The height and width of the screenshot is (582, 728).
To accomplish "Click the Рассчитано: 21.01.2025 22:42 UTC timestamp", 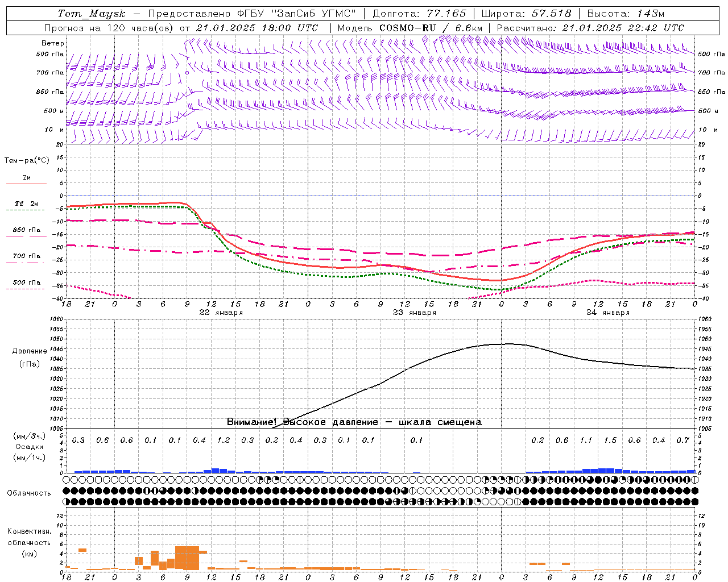I will [590, 28].
